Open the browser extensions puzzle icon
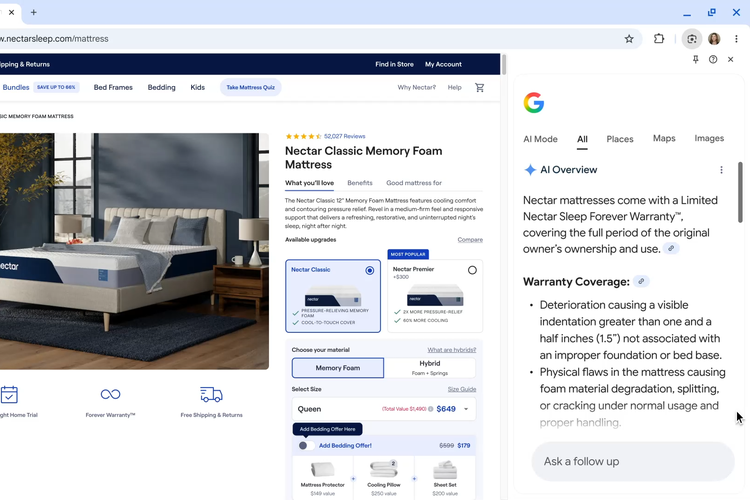750x500 pixels. (659, 39)
